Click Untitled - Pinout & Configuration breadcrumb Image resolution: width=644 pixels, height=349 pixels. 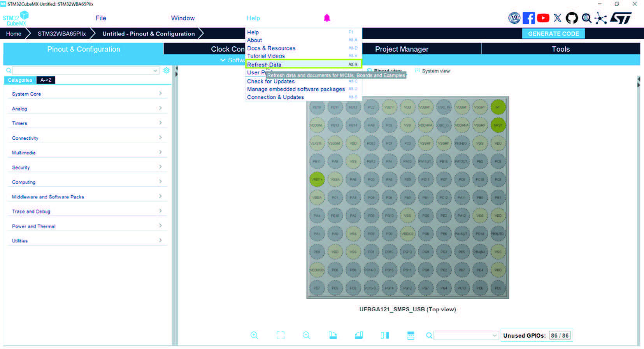pyautogui.click(x=149, y=34)
